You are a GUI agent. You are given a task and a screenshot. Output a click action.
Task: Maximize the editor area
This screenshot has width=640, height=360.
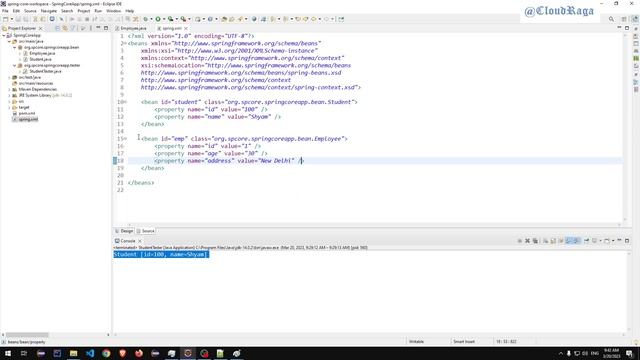pos(627,28)
